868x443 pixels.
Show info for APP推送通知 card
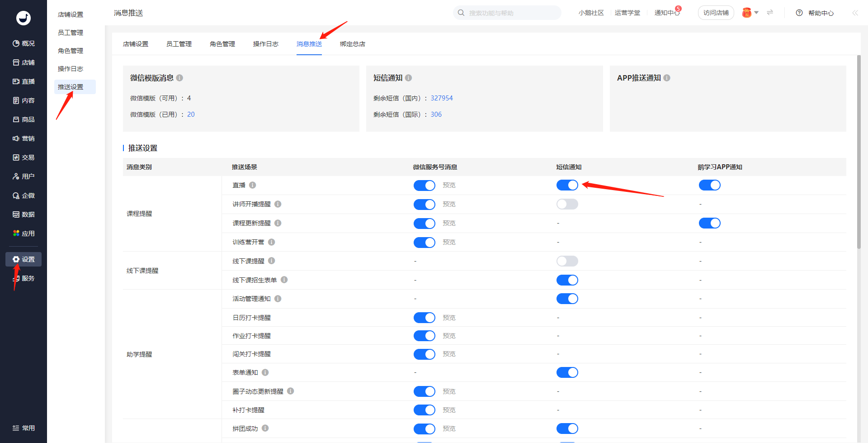click(667, 78)
